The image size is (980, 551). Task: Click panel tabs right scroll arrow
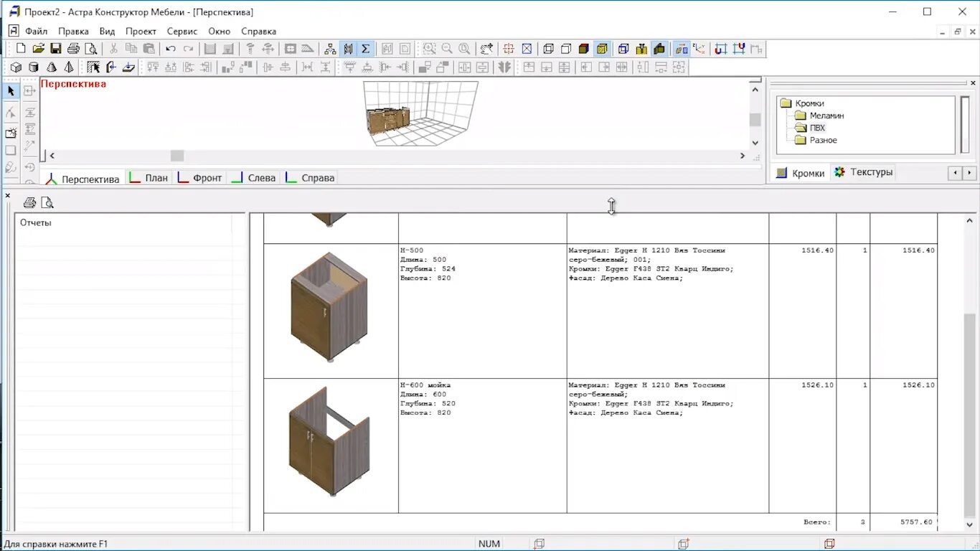[x=969, y=173]
